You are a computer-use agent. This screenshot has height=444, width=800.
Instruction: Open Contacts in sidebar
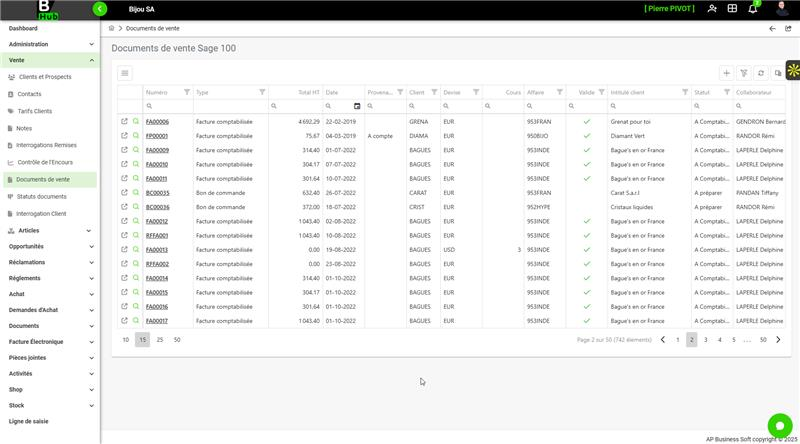(29, 94)
